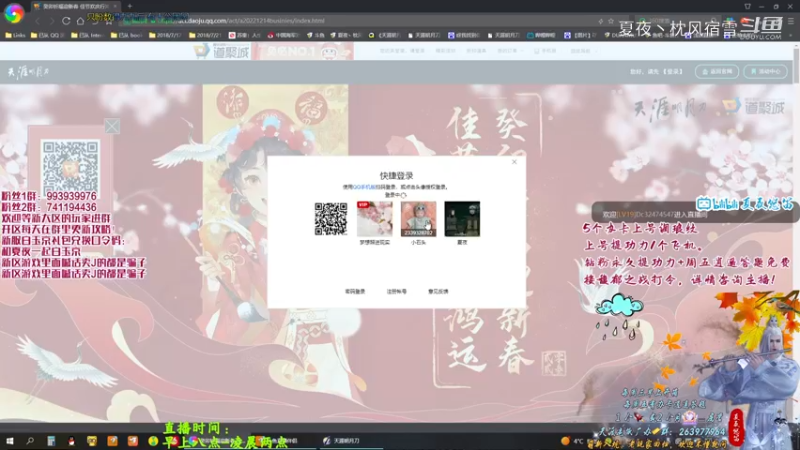Open Windows taskbar search
Viewport: 800px width, 450px height.
pos(30,441)
